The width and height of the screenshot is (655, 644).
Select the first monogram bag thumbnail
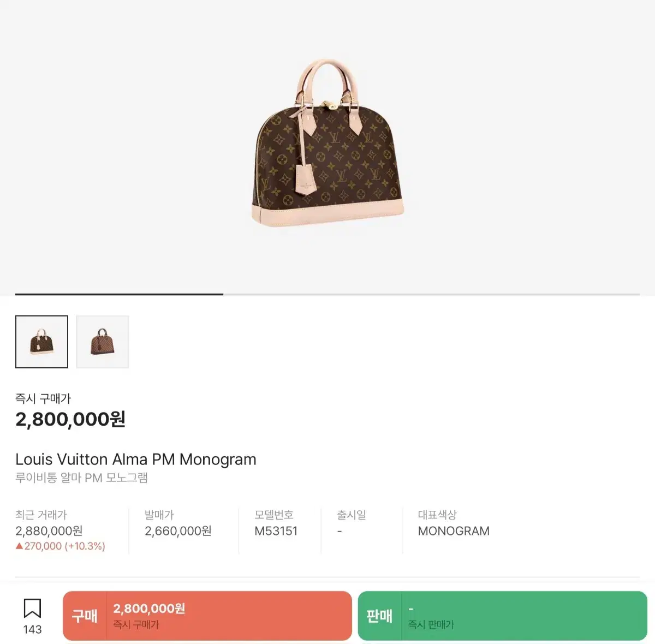[x=42, y=342]
